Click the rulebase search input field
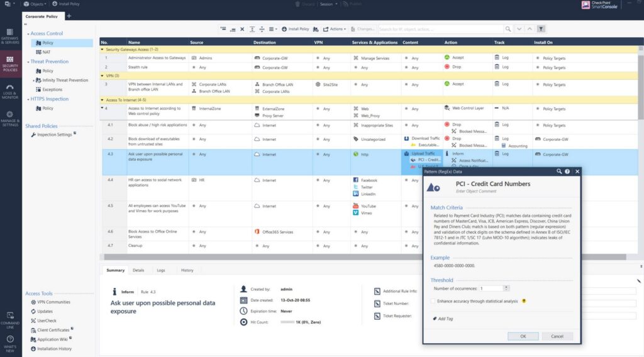The image size is (644, 357). click(440, 29)
